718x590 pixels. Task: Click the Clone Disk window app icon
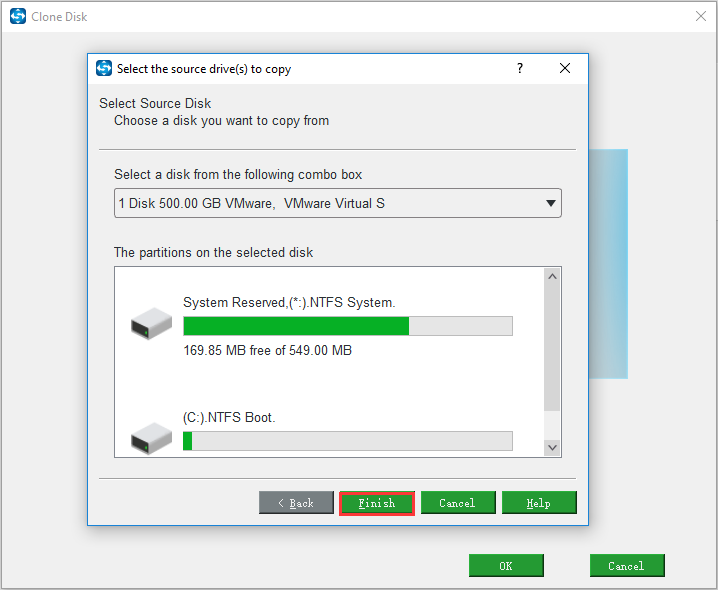pyautogui.click(x=18, y=16)
